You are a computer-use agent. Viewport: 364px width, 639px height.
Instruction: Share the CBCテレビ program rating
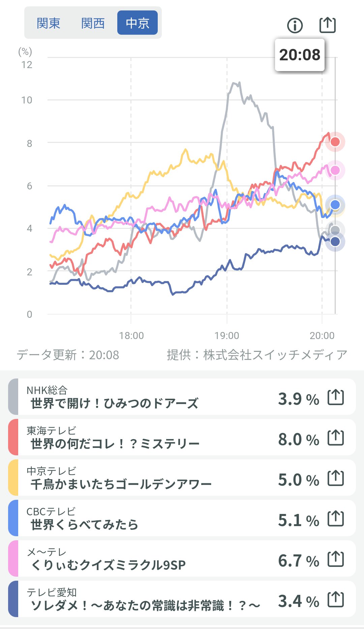[x=336, y=519]
